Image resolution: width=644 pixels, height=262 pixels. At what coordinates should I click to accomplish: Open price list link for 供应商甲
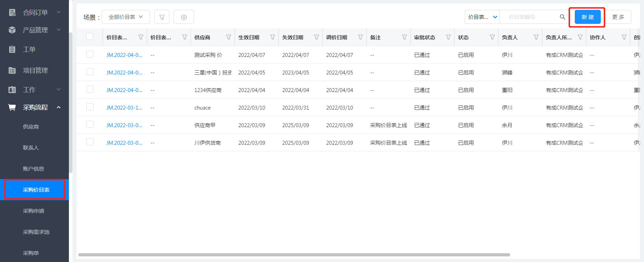tap(124, 125)
